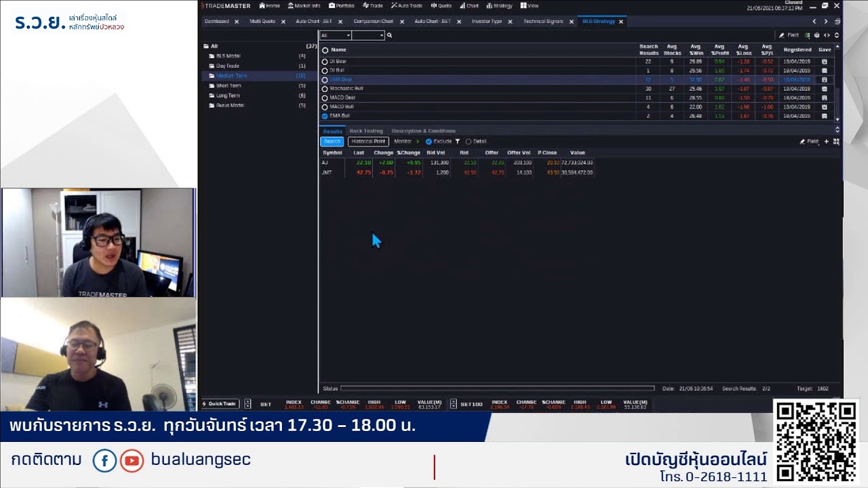Switch to the Comparison Chart tab
Viewport: 868px width, 488px height.
pos(374,22)
